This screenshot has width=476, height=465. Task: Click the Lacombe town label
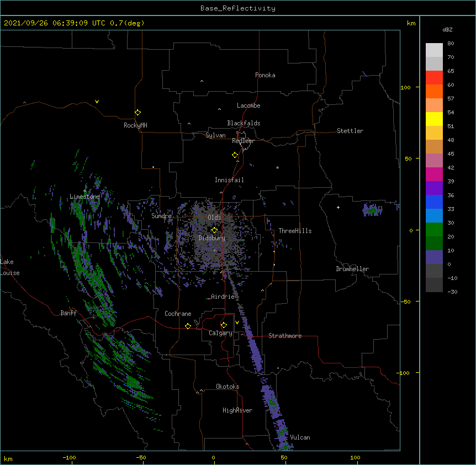click(248, 105)
